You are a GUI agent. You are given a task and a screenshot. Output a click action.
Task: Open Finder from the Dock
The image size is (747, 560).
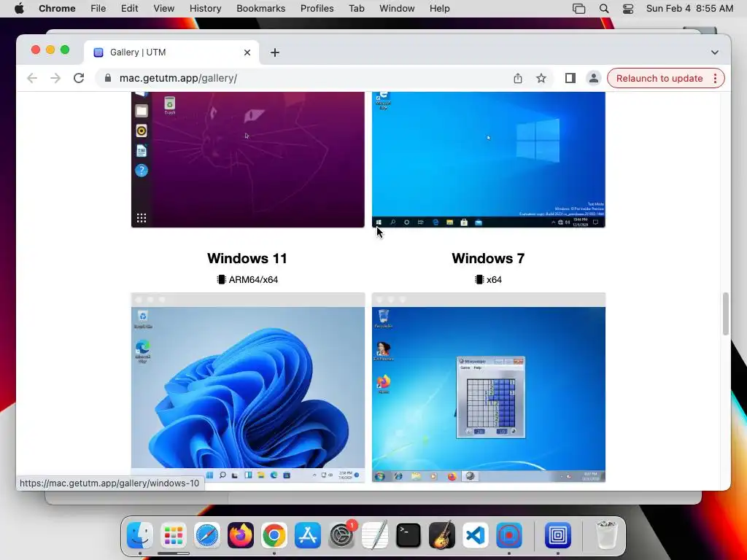pyautogui.click(x=139, y=535)
